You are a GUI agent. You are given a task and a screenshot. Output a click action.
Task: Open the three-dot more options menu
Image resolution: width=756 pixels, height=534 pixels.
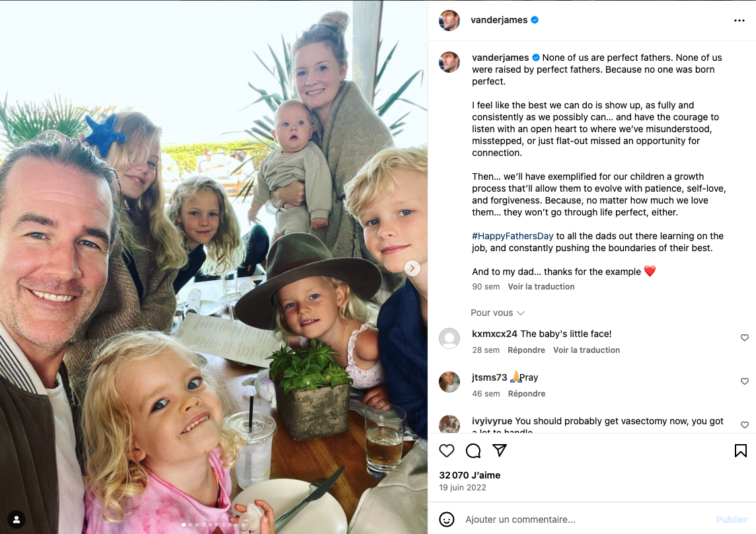[x=739, y=20]
